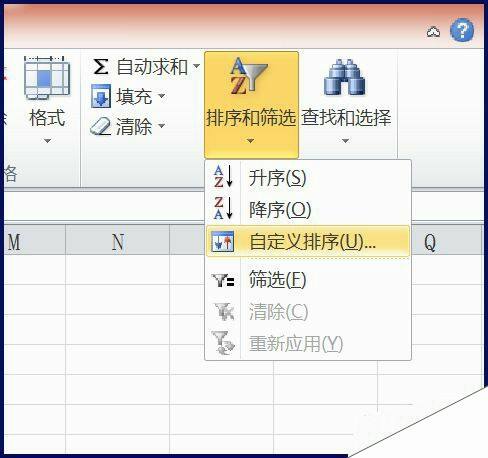Image resolution: width=488 pixels, height=458 pixels.
Task: Click the 填充 button label
Action: [134, 96]
